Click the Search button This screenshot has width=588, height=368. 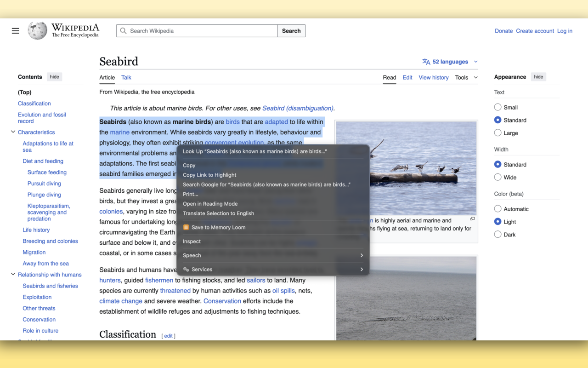click(x=291, y=31)
